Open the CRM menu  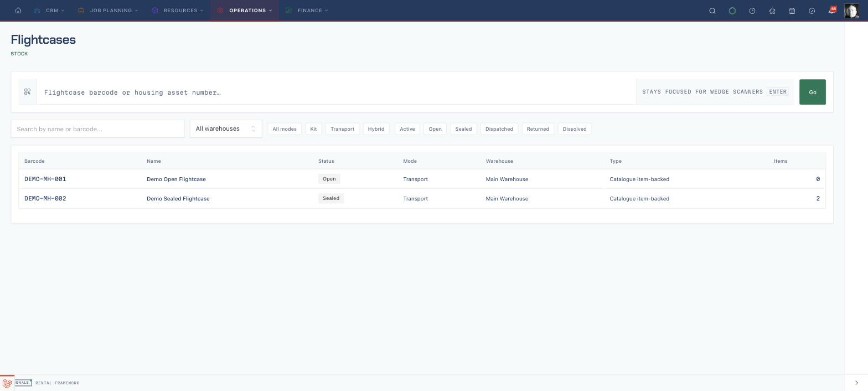[x=49, y=11]
